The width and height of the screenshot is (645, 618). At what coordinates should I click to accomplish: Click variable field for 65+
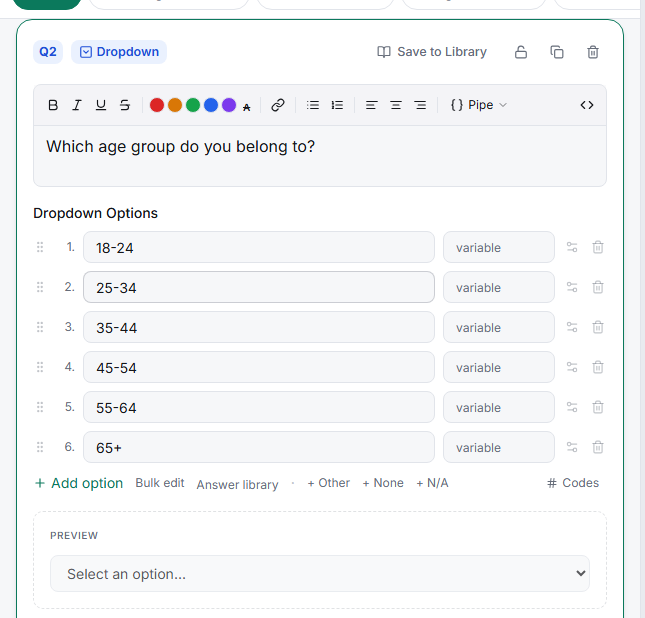tap(499, 447)
